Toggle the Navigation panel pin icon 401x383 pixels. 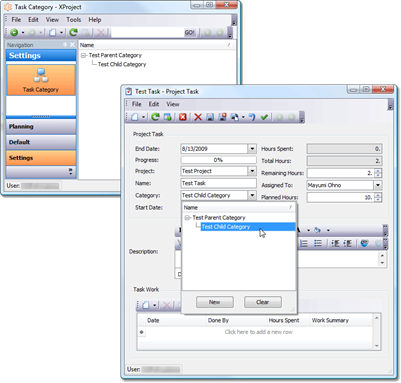point(65,45)
